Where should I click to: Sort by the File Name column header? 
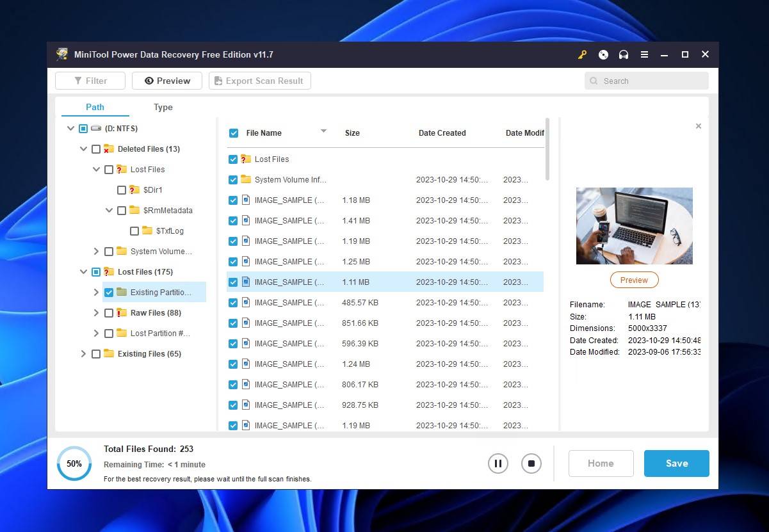click(x=264, y=133)
